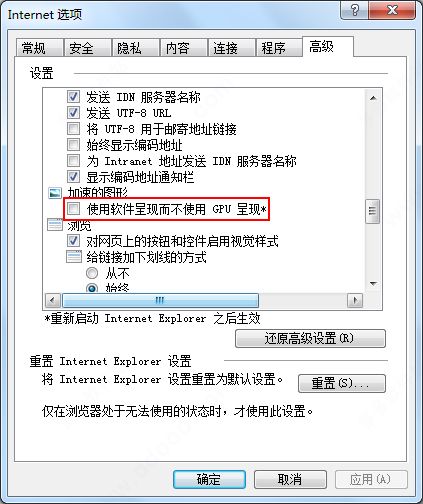Click the 还原高级设置(R) button
Viewport: 423px width, 504px height.
click(310, 339)
